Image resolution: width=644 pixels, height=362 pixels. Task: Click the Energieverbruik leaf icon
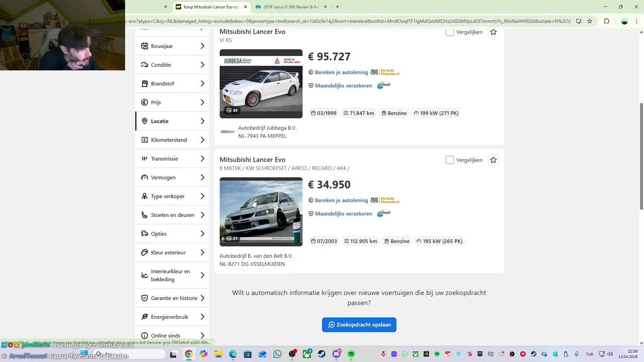click(x=144, y=317)
